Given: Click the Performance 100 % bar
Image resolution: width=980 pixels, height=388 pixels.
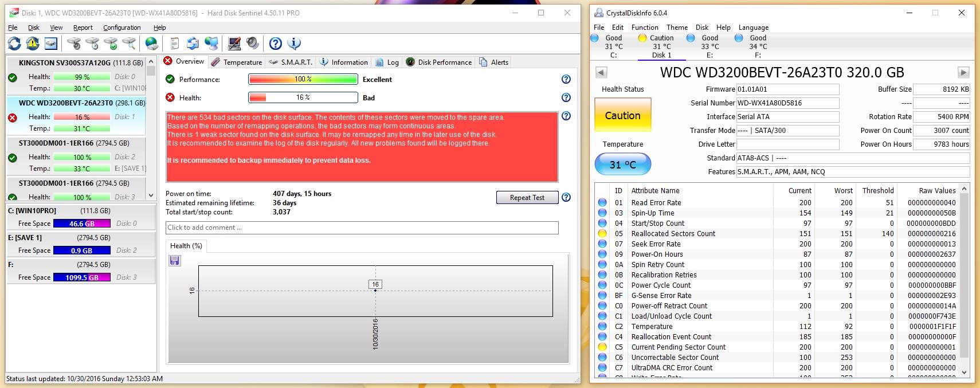Looking at the screenshot, I should [303, 79].
